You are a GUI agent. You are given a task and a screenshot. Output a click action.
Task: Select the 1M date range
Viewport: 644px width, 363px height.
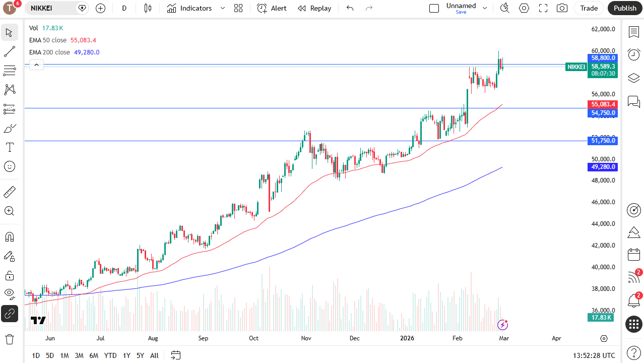click(x=65, y=355)
